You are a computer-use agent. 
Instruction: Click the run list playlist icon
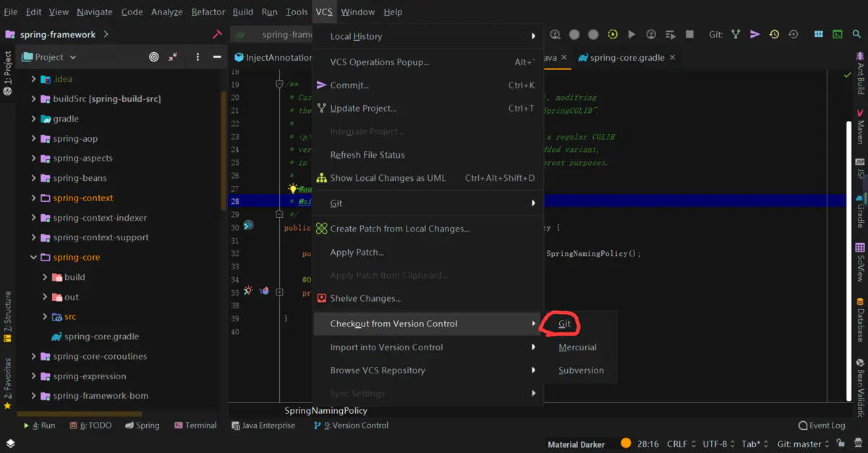670,34
